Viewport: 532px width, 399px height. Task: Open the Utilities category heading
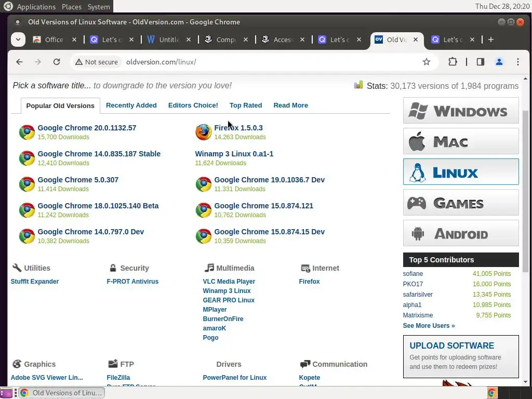click(x=37, y=268)
